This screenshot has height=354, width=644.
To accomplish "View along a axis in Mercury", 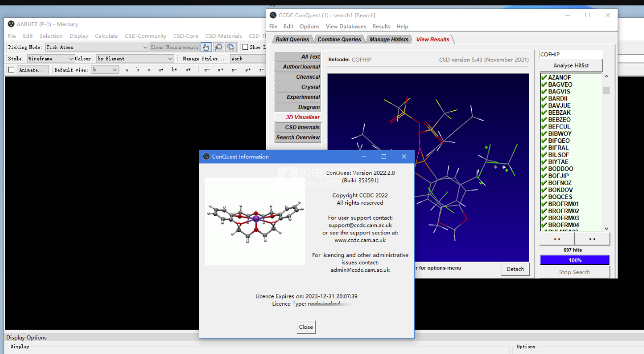I will point(126,70).
